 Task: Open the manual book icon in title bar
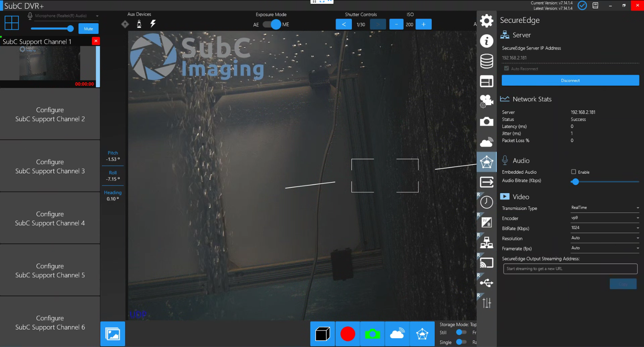pos(595,5)
